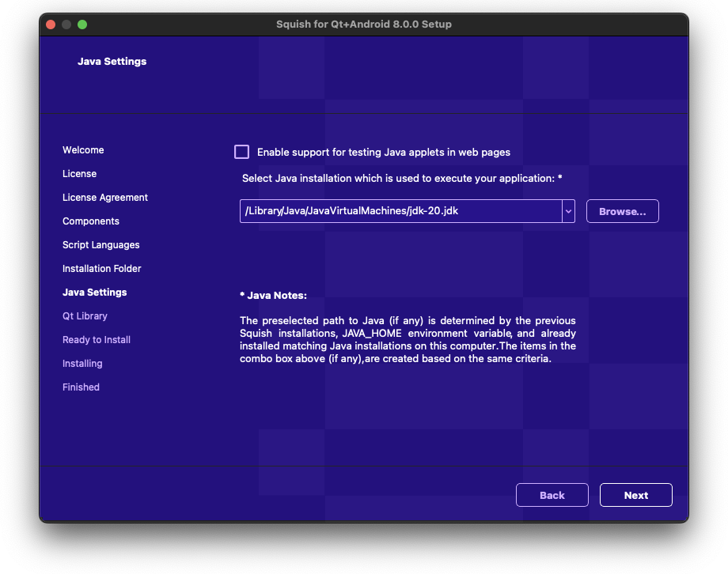Click inside the Java path combo box
Viewport: 728px width, 574px height.
[396, 211]
